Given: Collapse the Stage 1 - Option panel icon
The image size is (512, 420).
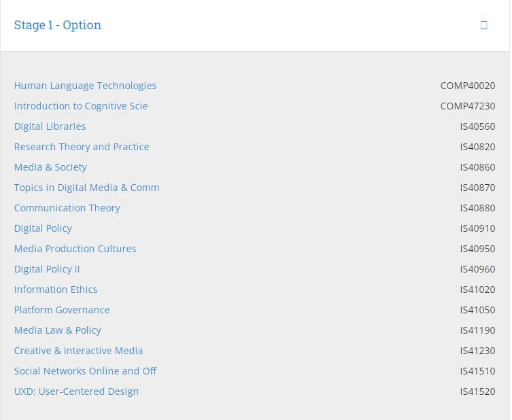Looking at the screenshot, I should [x=484, y=25].
